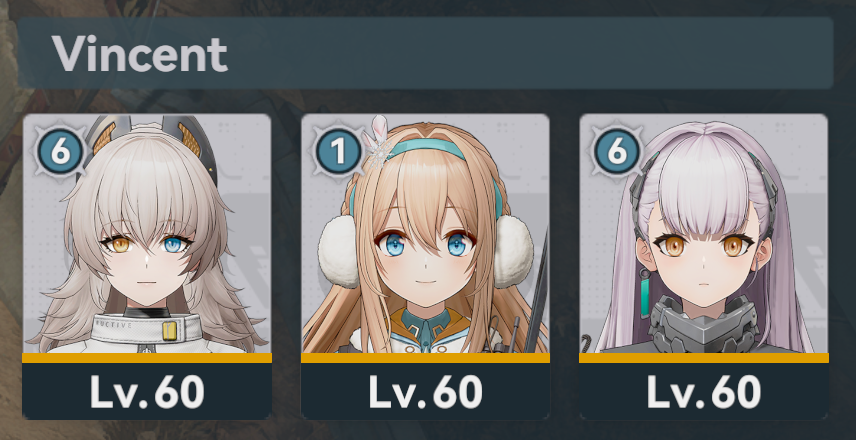Click the teal headband on blonde character
The height and width of the screenshot is (440, 856).
[427, 147]
